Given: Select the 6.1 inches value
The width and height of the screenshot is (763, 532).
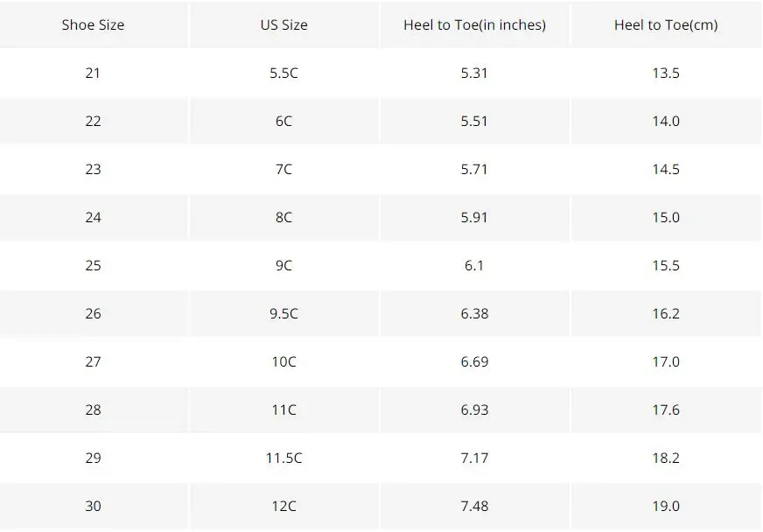Looking at the screenshot, I should tap(474, 266).
